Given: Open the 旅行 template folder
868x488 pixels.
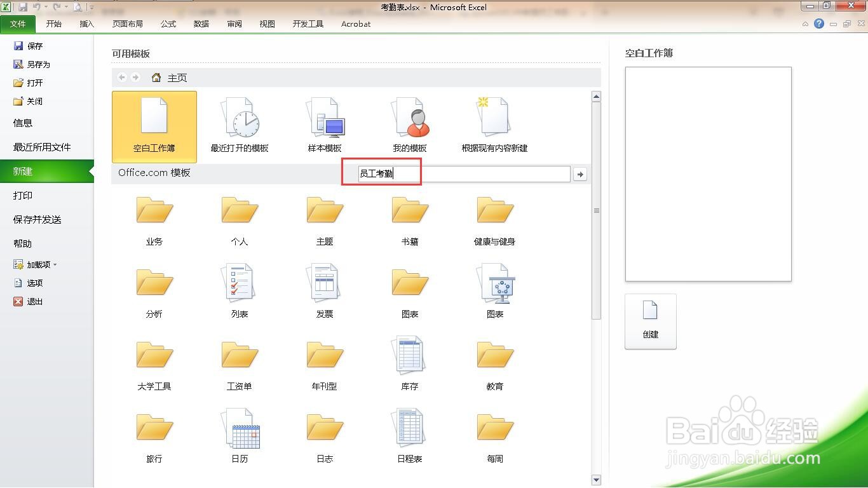Looking at the screenshot, I should coord(154,437).
